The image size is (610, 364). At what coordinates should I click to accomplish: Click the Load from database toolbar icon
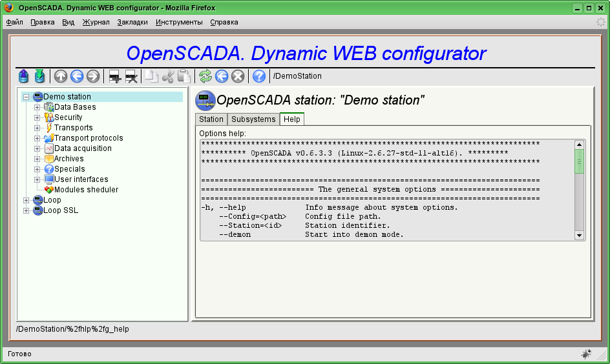click(23, 76)
